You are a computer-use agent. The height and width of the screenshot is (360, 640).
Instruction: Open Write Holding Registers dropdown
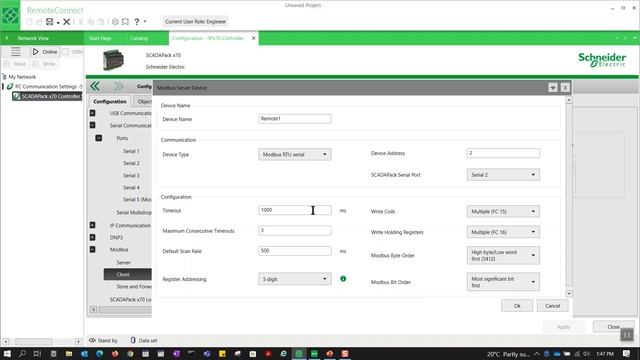(x=503, y=232)
